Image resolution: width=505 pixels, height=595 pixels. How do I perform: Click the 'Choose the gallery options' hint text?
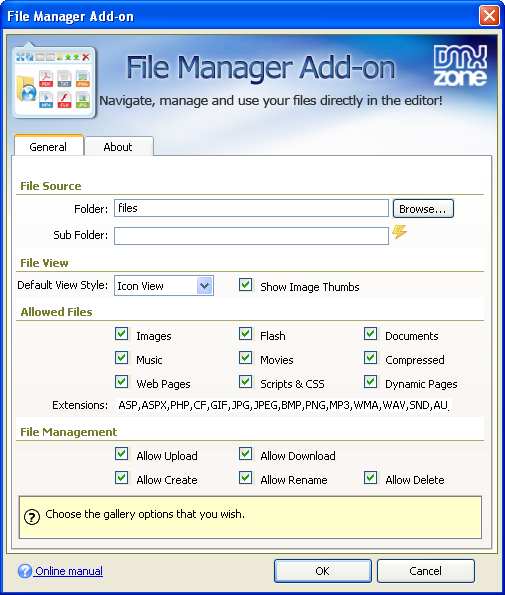click(x=145, y=514)
